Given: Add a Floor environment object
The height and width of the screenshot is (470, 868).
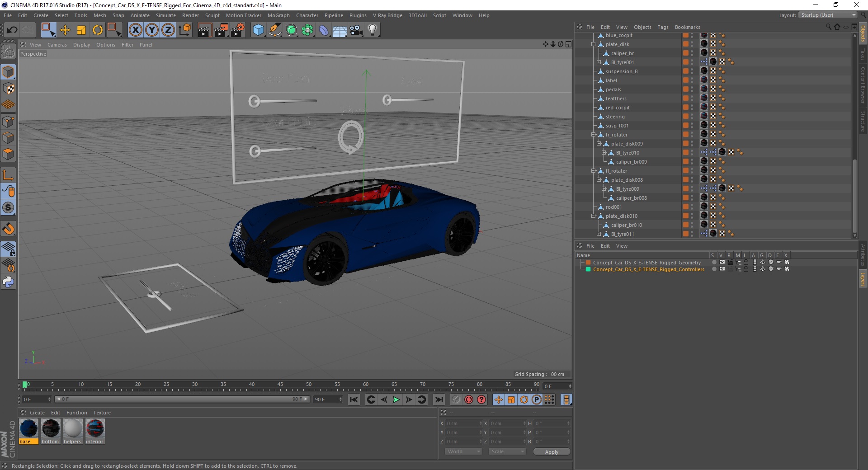Looking at the screenshot, I should point(340,30).
